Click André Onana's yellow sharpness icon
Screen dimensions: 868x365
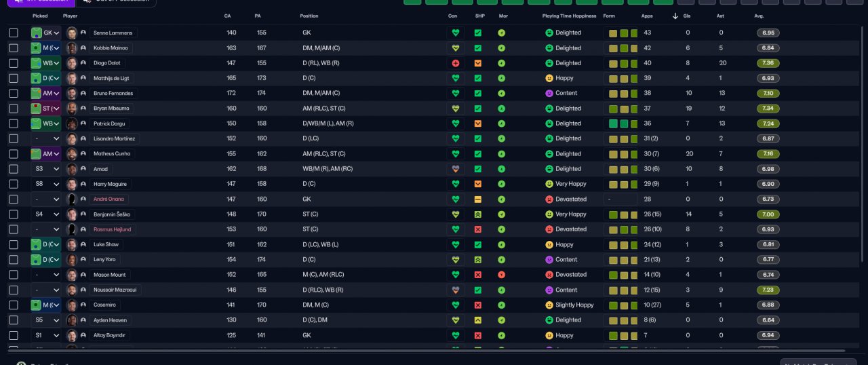478,199
